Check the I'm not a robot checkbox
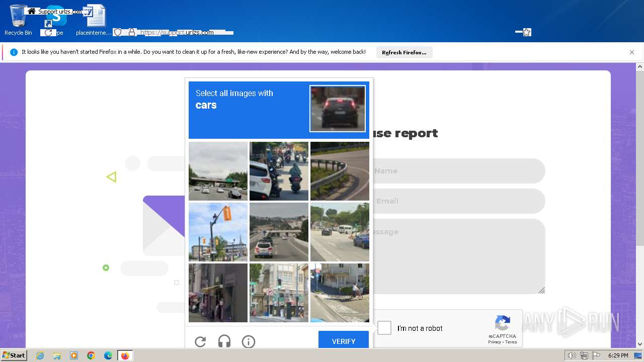Image resolution: width=644 pixels, height=362 pixels. 384,328
